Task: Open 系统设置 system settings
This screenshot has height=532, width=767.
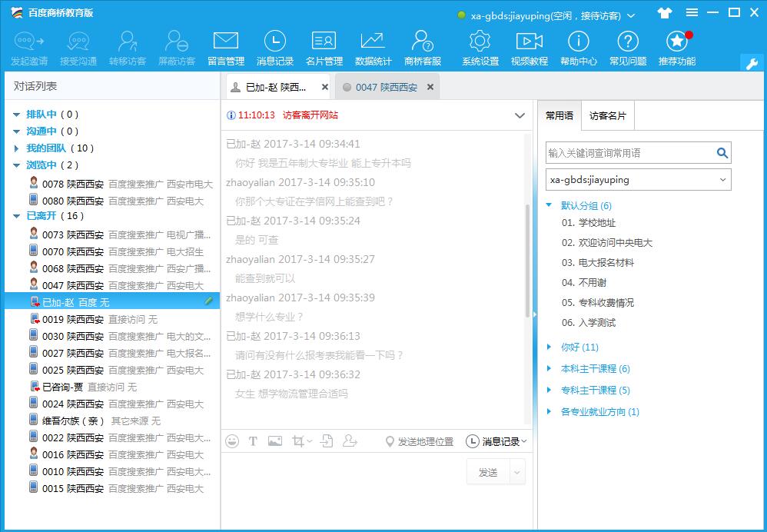Action: tap(480, 48)
